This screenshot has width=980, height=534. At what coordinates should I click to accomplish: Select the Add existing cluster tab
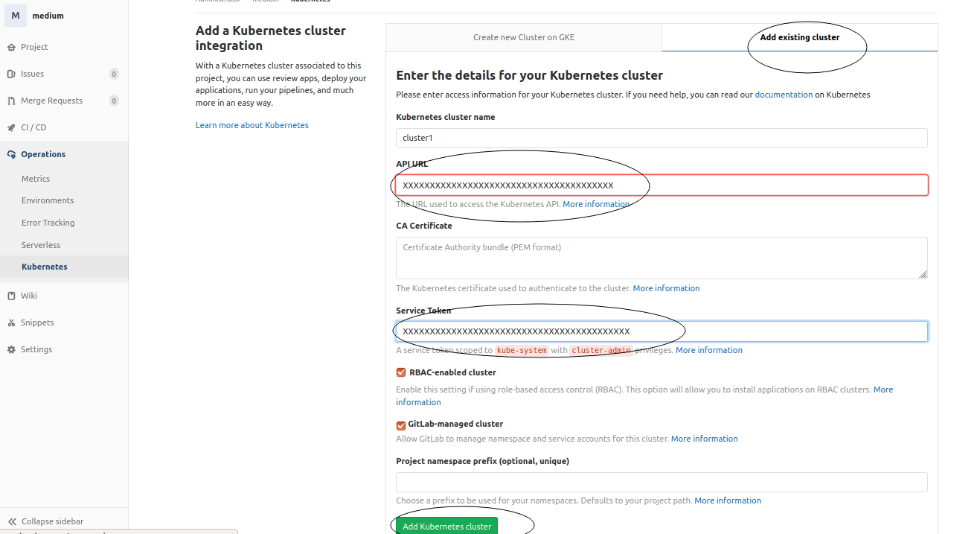(799, 37)
